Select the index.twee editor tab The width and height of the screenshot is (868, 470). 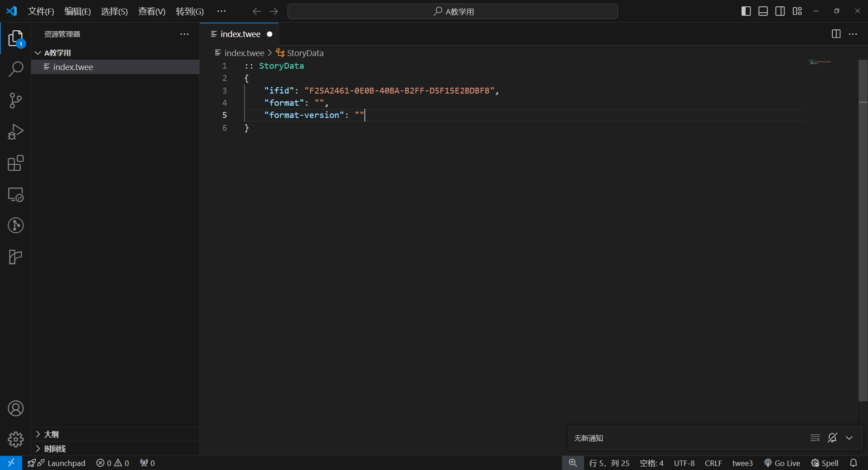(239, 34)
